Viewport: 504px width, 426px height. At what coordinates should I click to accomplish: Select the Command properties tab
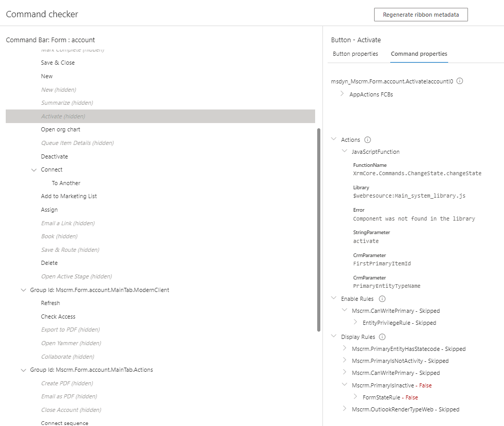tap(418, 54)
